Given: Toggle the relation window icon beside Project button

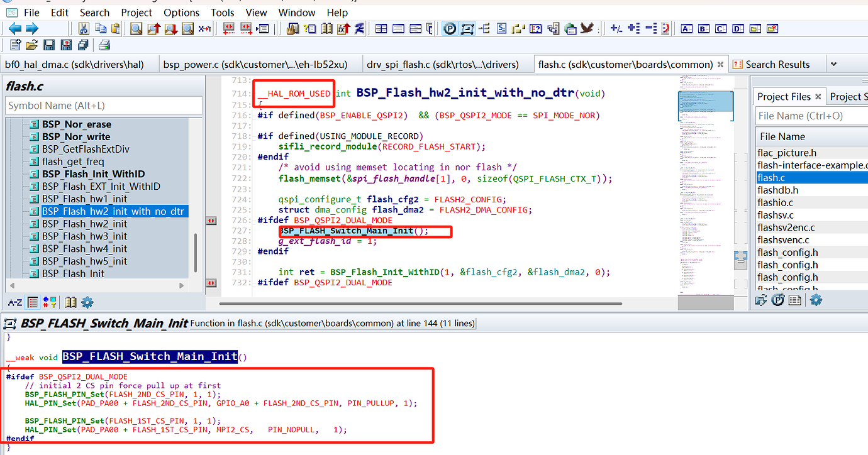Looking at the screenshot, I should click(x=467, y=28).
